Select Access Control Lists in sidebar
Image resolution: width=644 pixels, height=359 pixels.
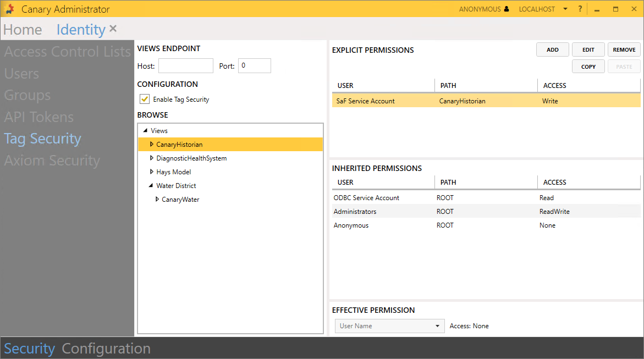67,52
